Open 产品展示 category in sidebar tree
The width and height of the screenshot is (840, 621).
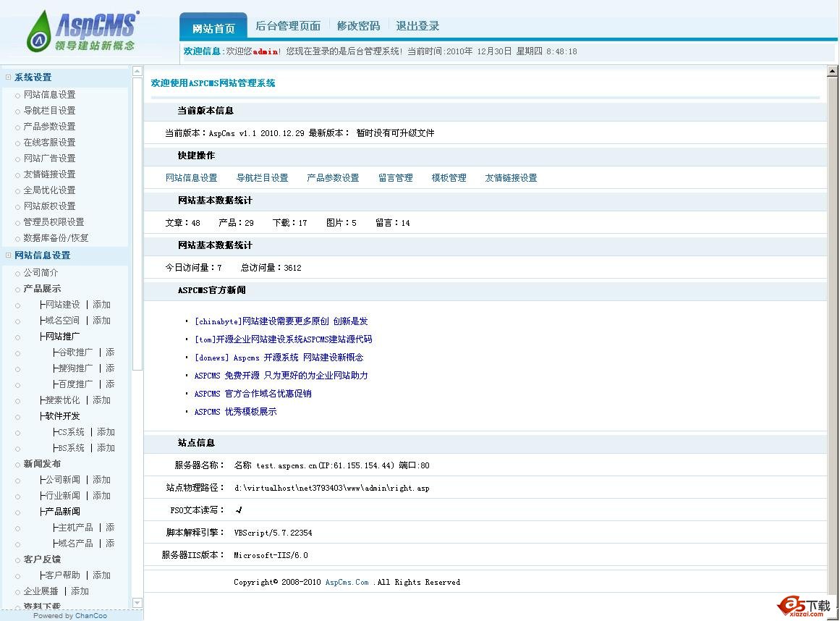coord(42,289)
